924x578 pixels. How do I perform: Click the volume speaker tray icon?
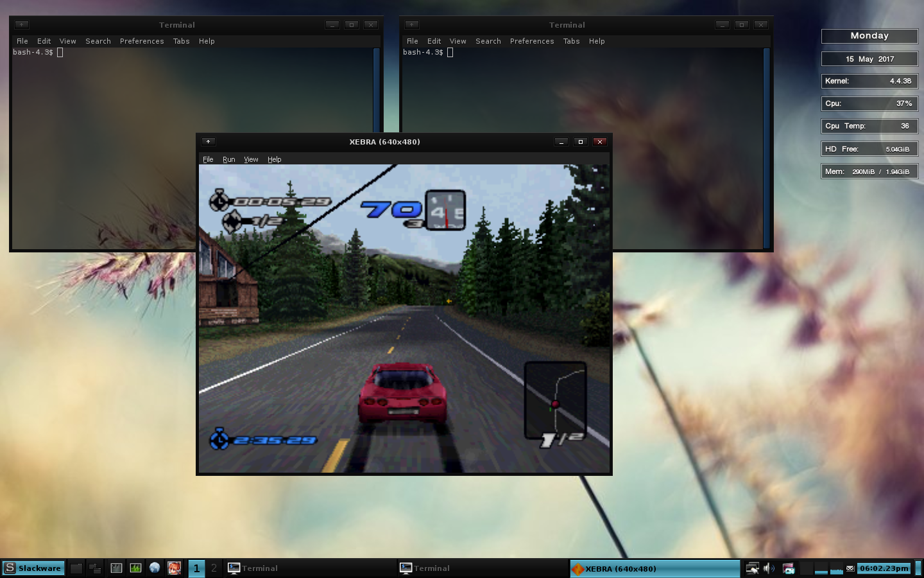pyautogui.click(x=769, y=568)
